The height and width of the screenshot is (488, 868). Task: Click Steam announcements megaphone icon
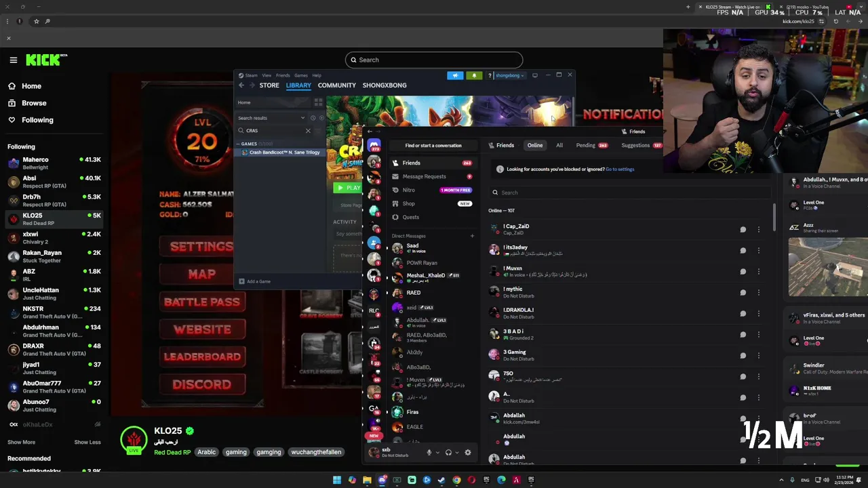455,75
